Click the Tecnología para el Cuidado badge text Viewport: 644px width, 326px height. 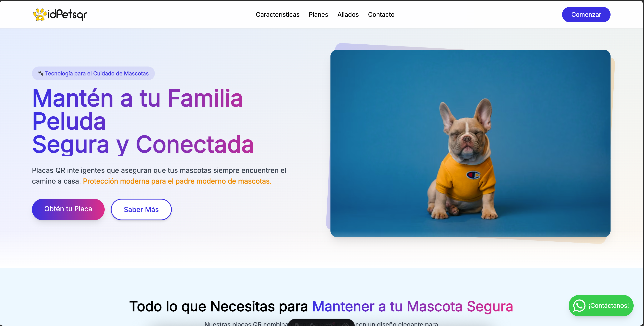(x=97, y=73)
